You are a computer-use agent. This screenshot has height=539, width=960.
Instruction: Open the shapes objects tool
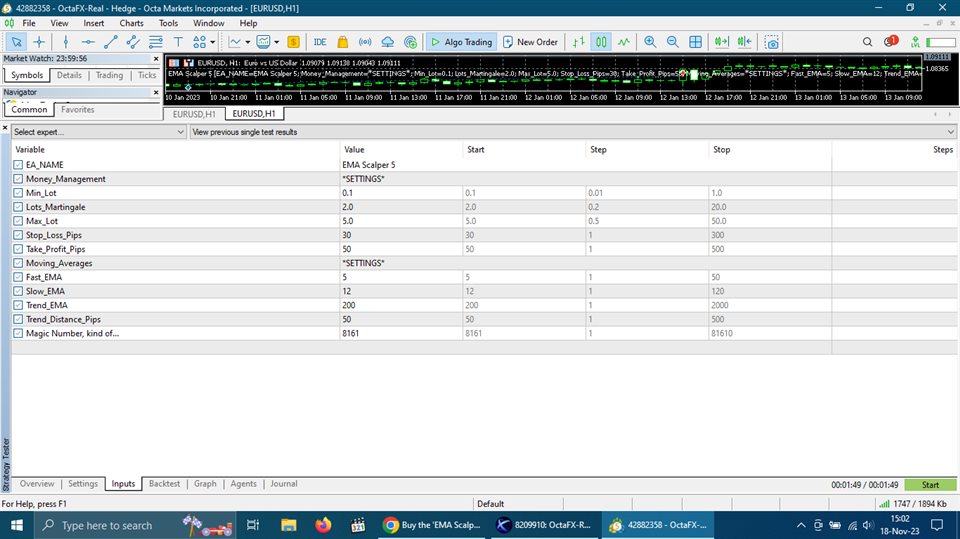[x=200, y=42]
